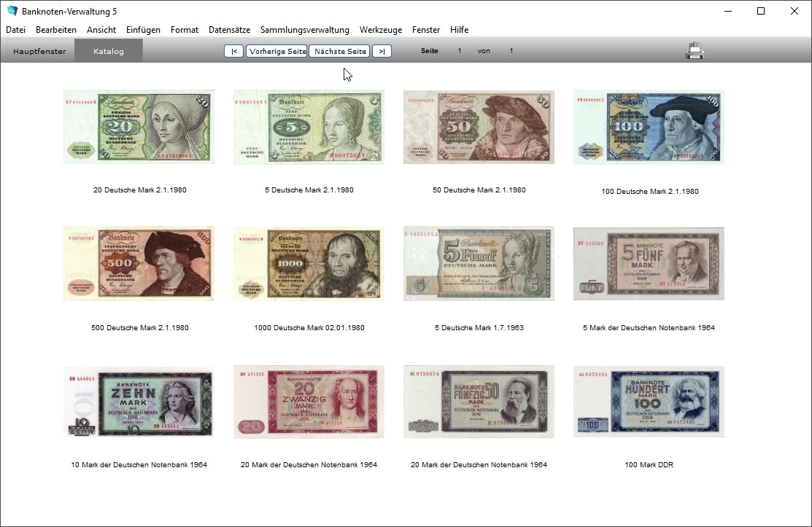Jump to last page with >| button
812x527 pixels.
(x=382, y=51)
